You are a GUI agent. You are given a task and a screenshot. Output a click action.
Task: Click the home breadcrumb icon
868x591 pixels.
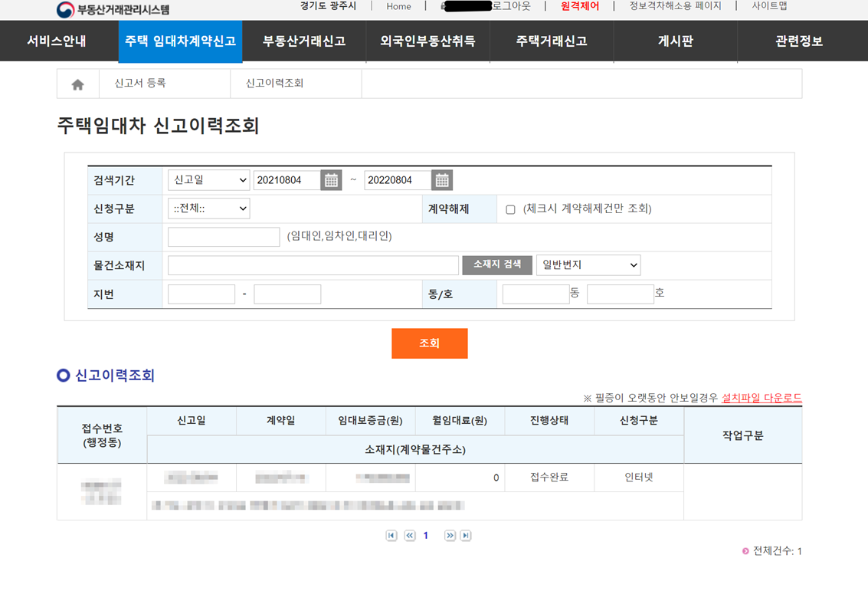pos(77,84)
